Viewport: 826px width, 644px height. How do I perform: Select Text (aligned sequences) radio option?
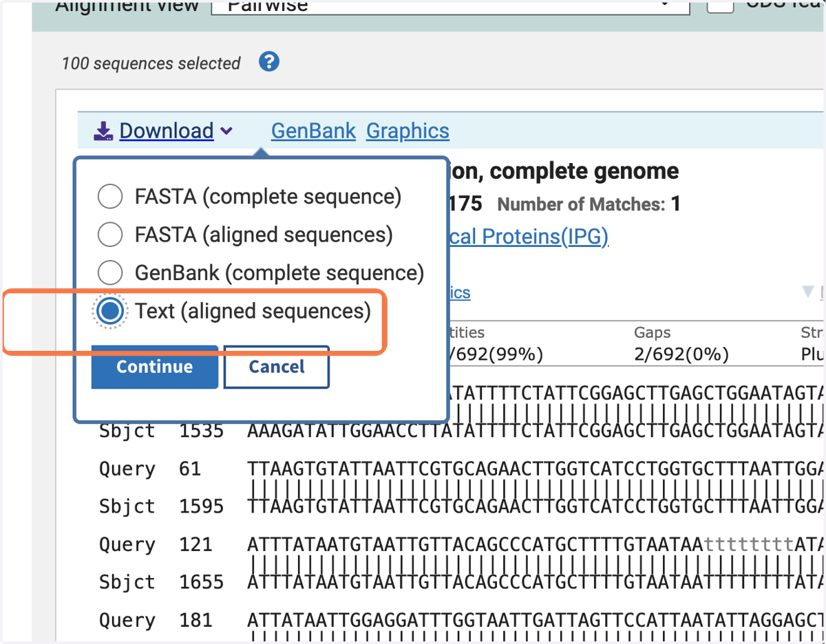110,312
